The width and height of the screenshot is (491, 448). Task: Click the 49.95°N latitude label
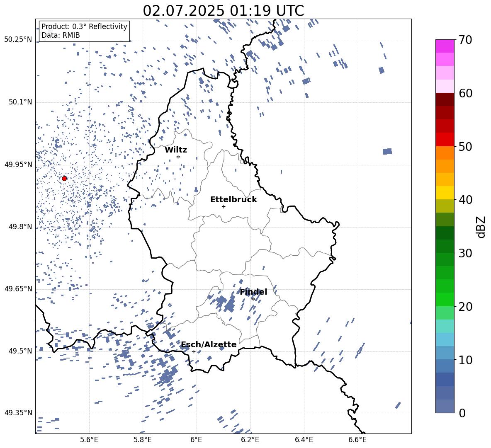pyautogui.click(x=18, y=165)
